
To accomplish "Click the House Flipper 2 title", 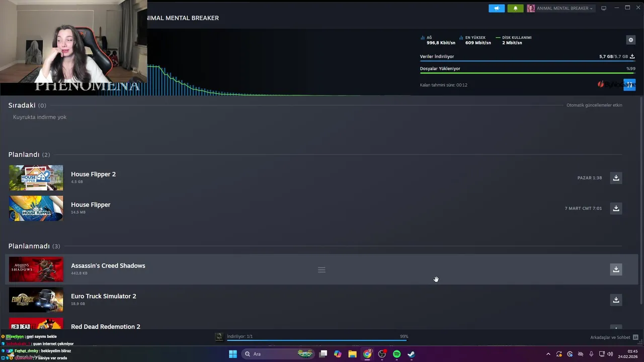I will pyautogui.click(x=93, y=174).
